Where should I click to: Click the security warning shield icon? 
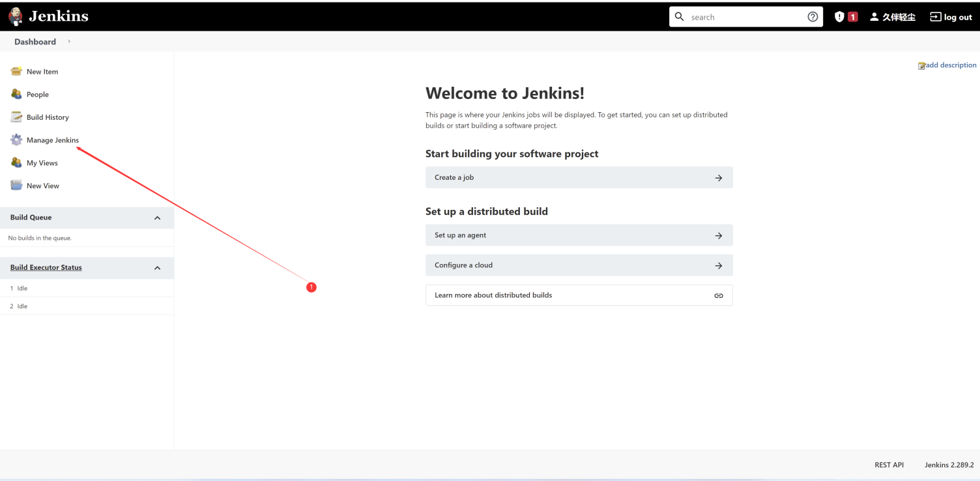coord(839,17)
